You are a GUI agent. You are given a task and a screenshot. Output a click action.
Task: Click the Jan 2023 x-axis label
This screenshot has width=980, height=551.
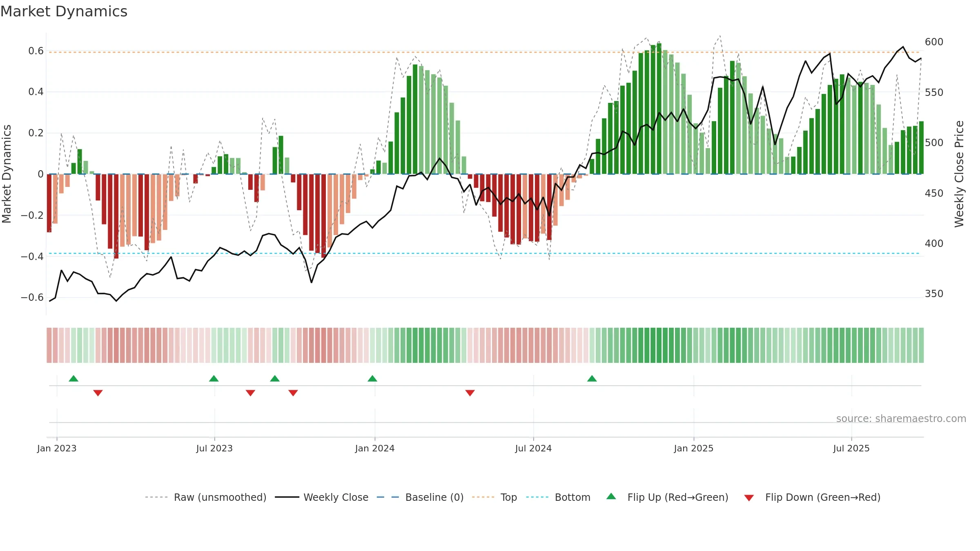[x=57, y=448]
